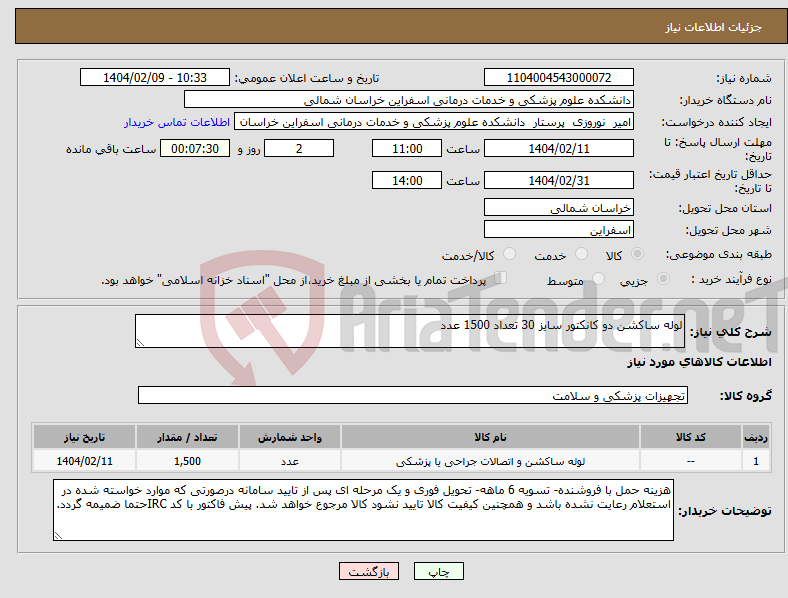This screenshot has width=788, height=598.
Task: Click the تعداد / مقدار column header
Action: point(187,437)
